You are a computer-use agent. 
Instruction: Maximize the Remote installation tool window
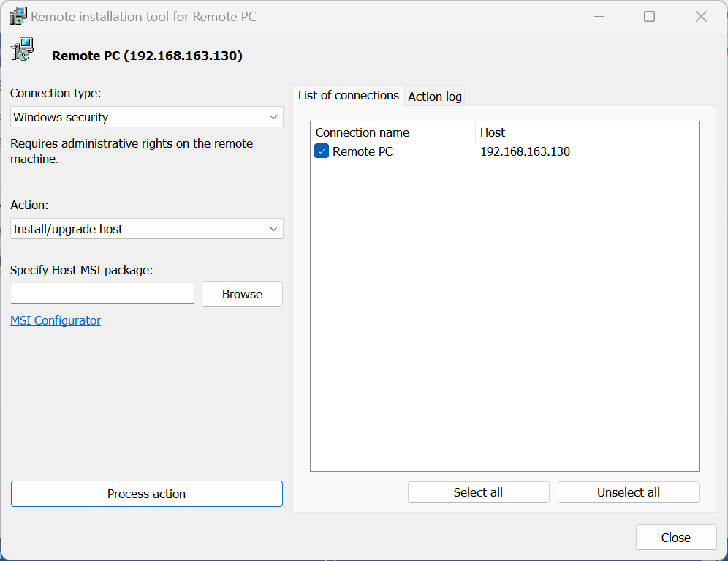[649, 17]
